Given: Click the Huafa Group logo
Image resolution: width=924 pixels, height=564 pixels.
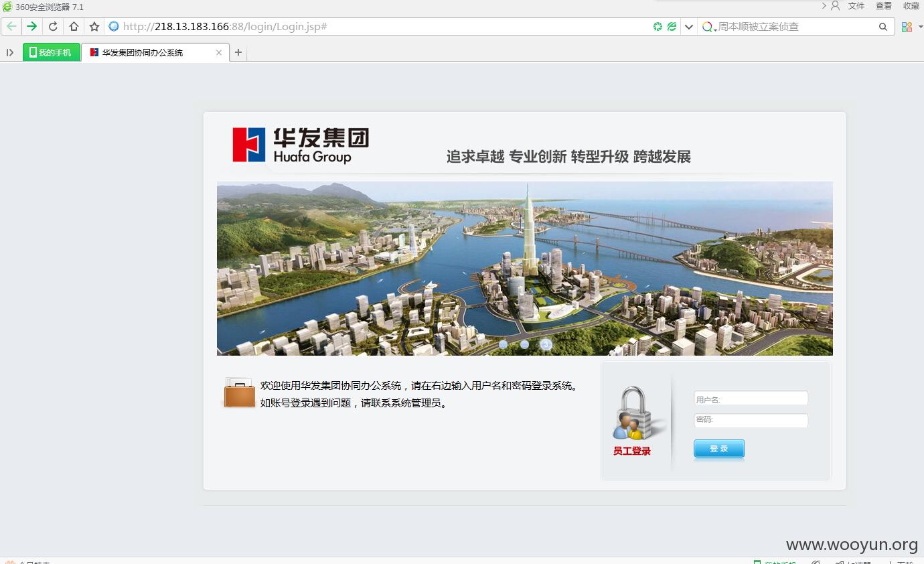Looking at the screenshot, I should [x=301, y=145].
